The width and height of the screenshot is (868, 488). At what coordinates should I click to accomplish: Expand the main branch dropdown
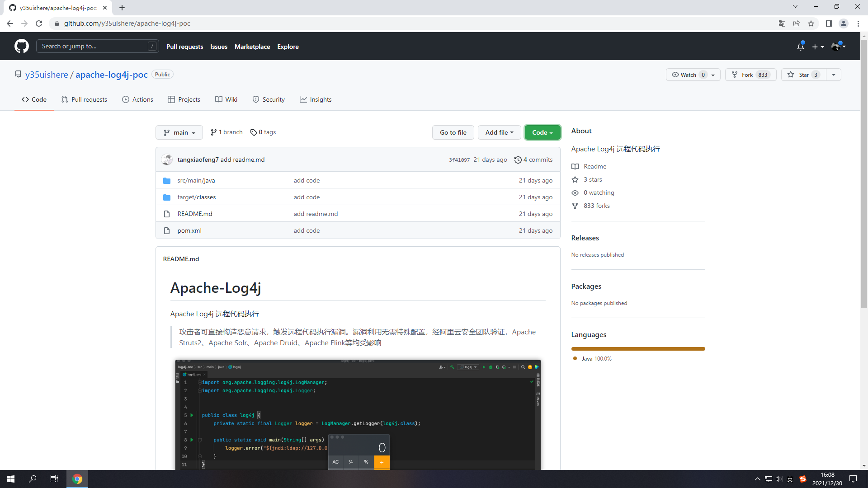[179, 133]
